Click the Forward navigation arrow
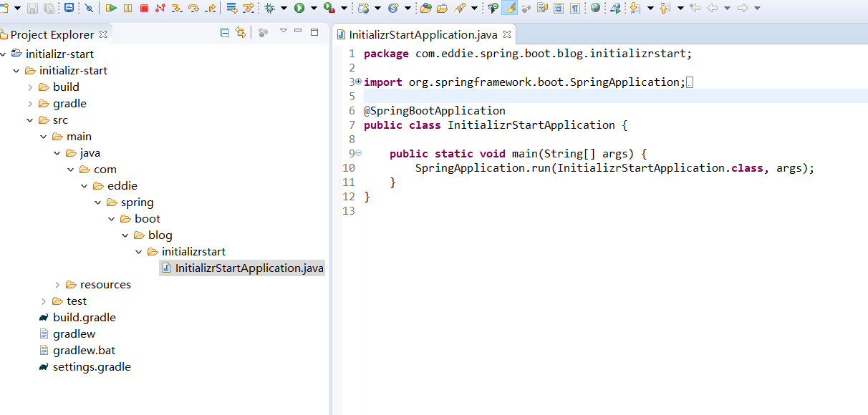 (x=743, y=8)
